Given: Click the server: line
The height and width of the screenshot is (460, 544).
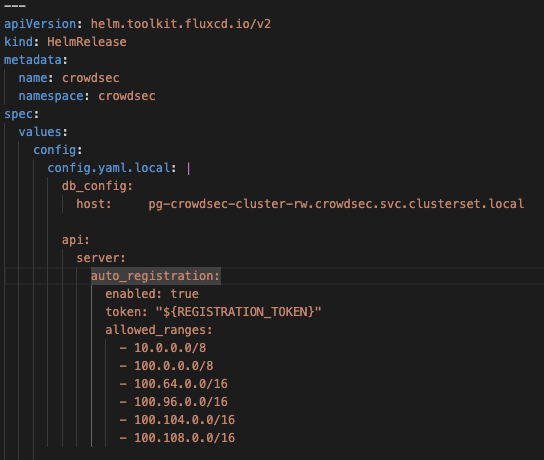Looking at the screenshot, I should [x=101, y=258].
